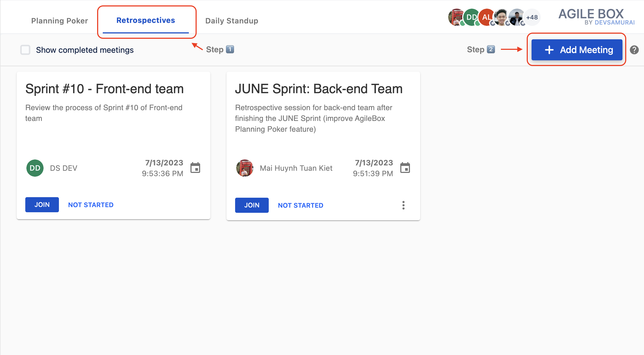This screenshot has height=355, width=644.
Task: Click the green DD avatar in header
Action: click(471, 17)
